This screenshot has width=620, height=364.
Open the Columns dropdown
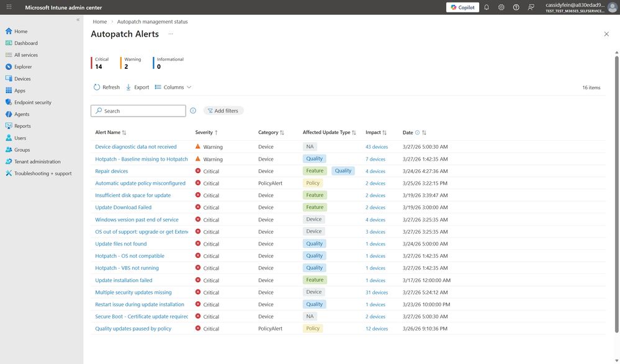pyautogui.click(x=173, y=87)
